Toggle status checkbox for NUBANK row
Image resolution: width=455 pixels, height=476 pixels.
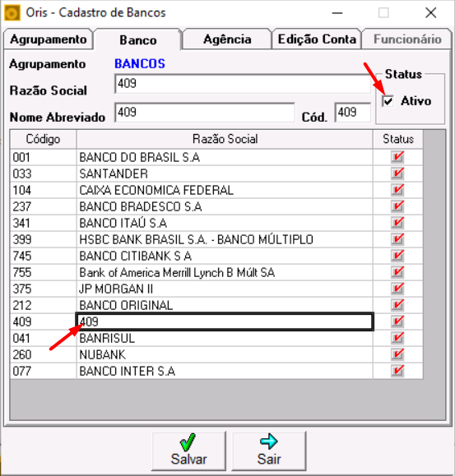397,354
